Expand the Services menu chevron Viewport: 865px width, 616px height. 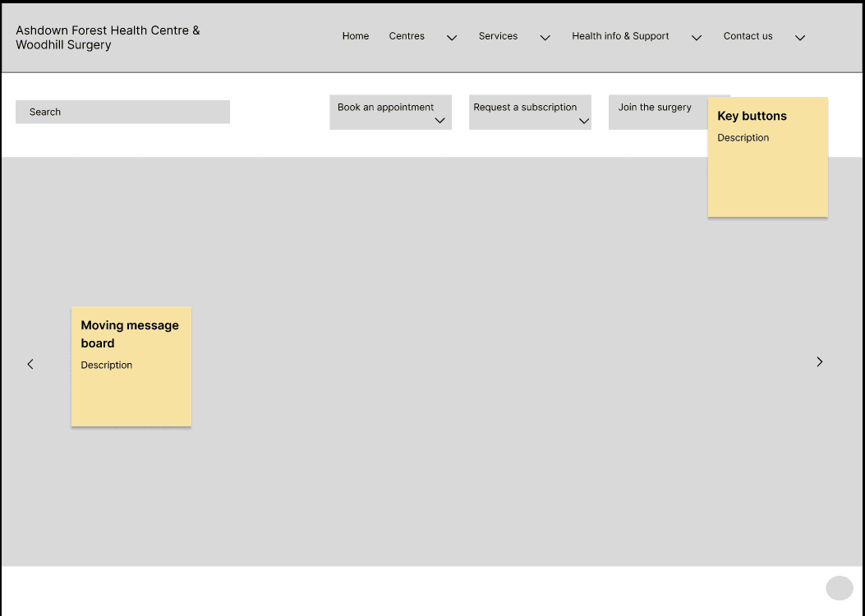click(x=545, y=38)
